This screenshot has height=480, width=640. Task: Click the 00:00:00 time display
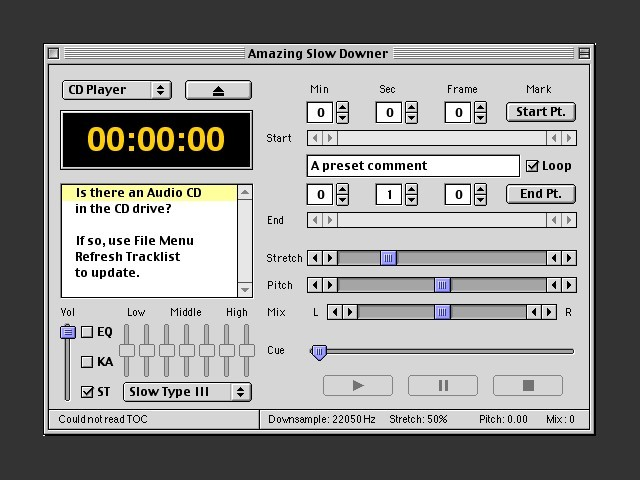156,140
